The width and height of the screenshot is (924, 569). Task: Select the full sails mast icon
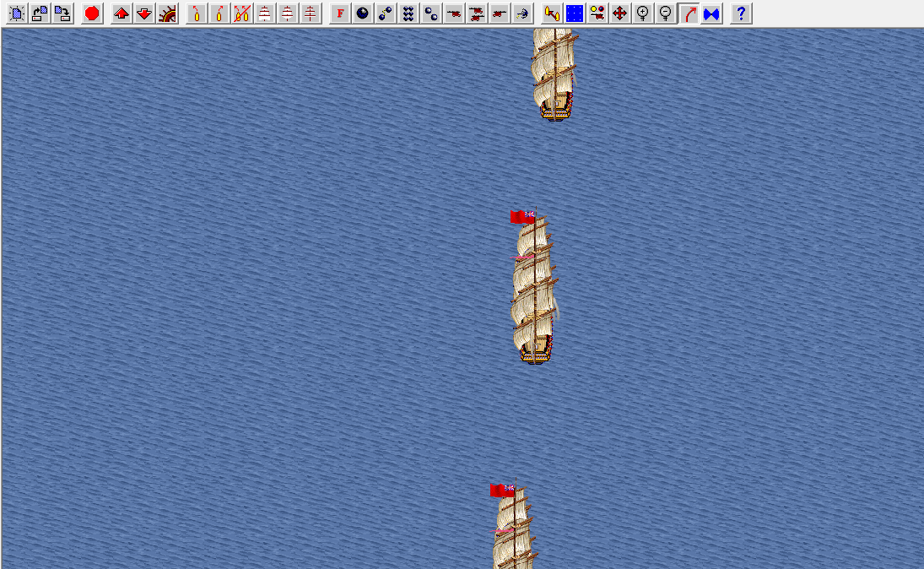click(265, 14)
